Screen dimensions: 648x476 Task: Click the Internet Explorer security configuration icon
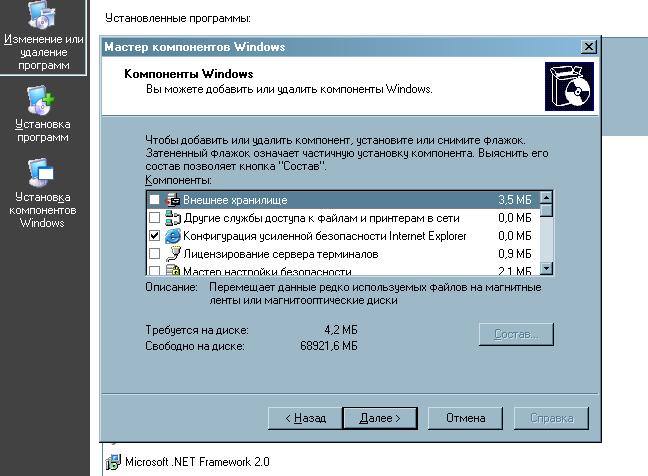(173, 236)
